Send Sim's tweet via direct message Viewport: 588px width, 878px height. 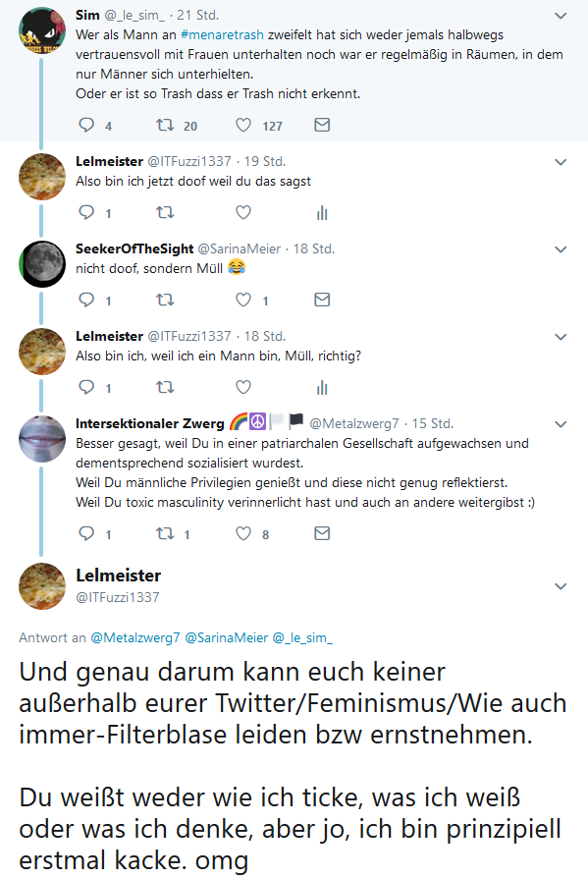pos(322,125)
